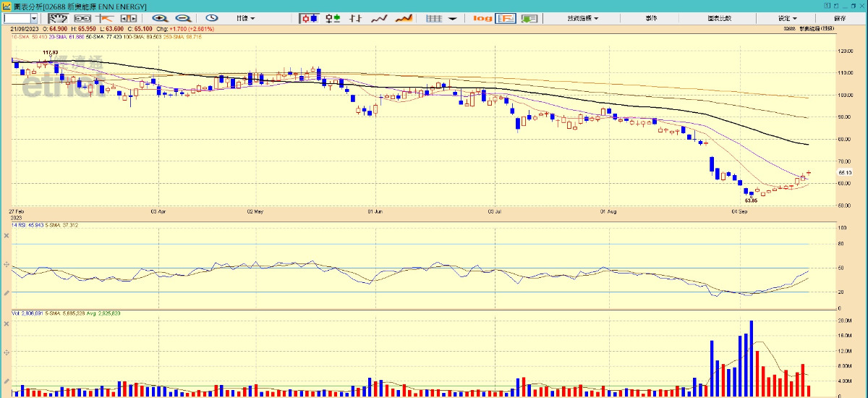868x398 pixels.
Task: Switch to candlestick chart type
Action: 310,18
